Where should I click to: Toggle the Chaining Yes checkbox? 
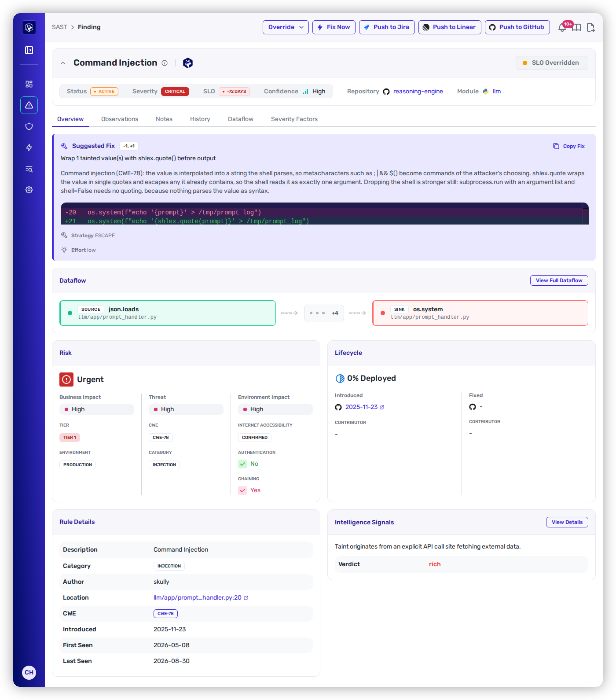pos(242,490)
